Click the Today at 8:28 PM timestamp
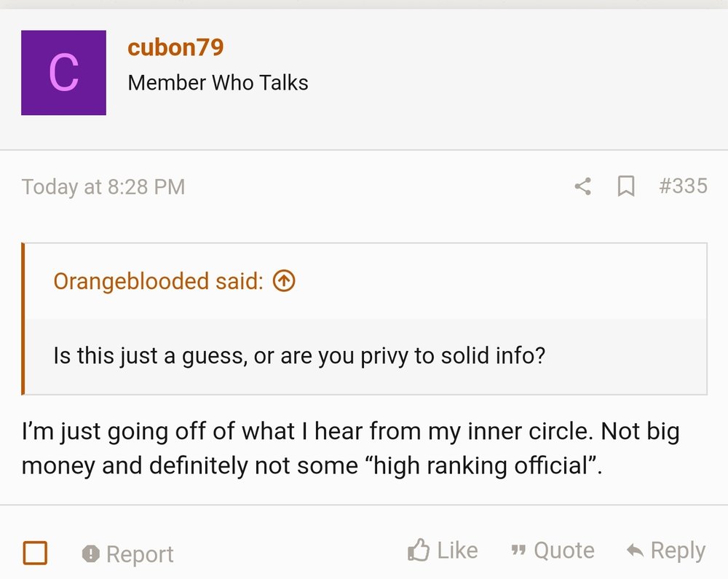Image resolution: width=728 pixels, height=579 pixels. click(103, 186)
